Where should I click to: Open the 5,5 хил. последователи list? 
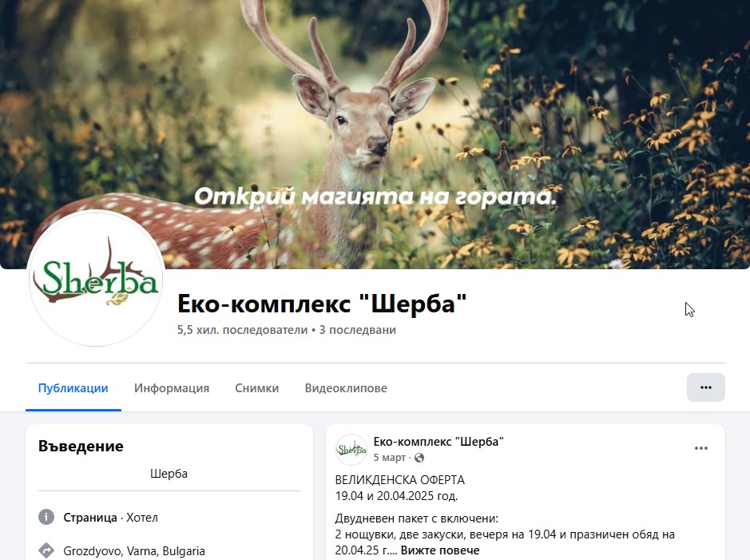pos(242,330)
